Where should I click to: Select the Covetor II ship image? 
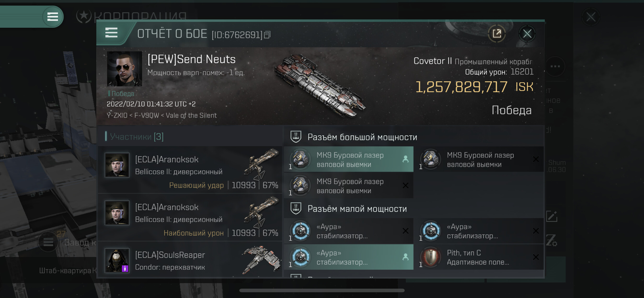pyautogui.click(x=320, y=85)
